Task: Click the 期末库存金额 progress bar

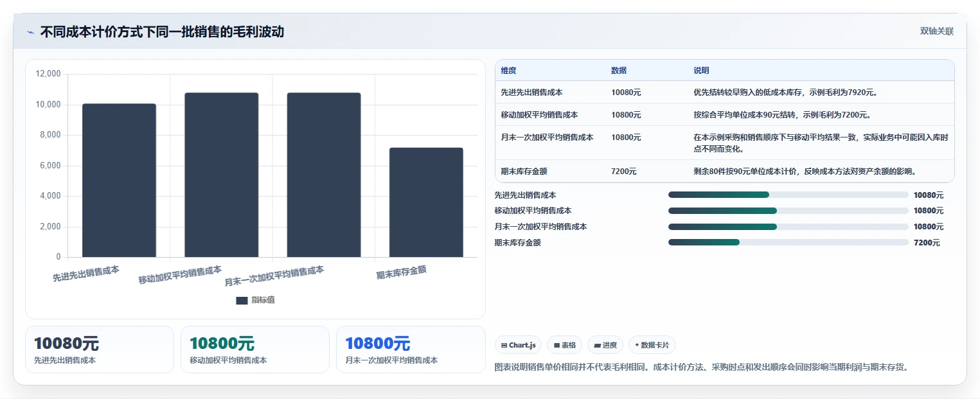Action: 788,242
